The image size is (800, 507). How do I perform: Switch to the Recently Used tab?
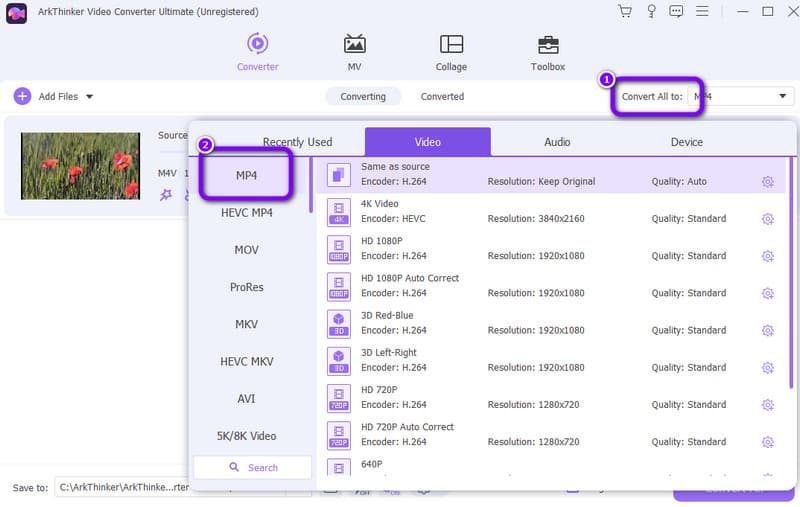coord(297,142)
